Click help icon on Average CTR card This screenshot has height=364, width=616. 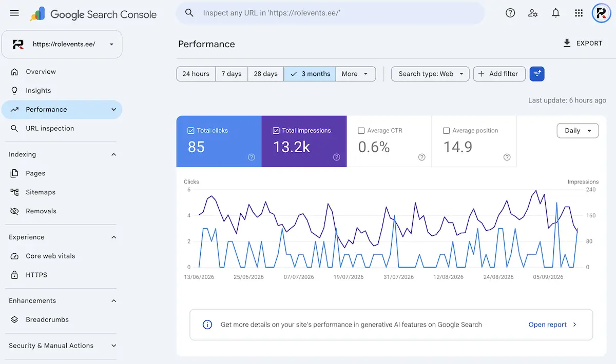(x=421, y=157)
